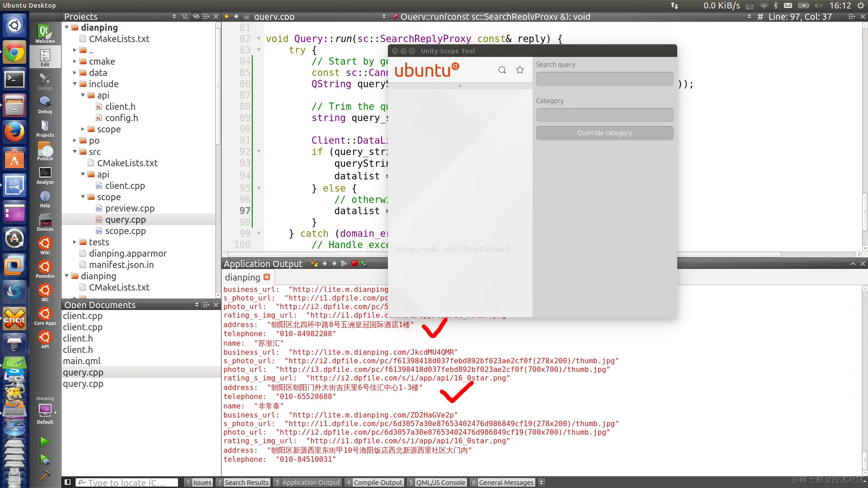The height and width of the screenshot is (488, 868).
Task: Expand the tests folder
Action: [75, 242]
